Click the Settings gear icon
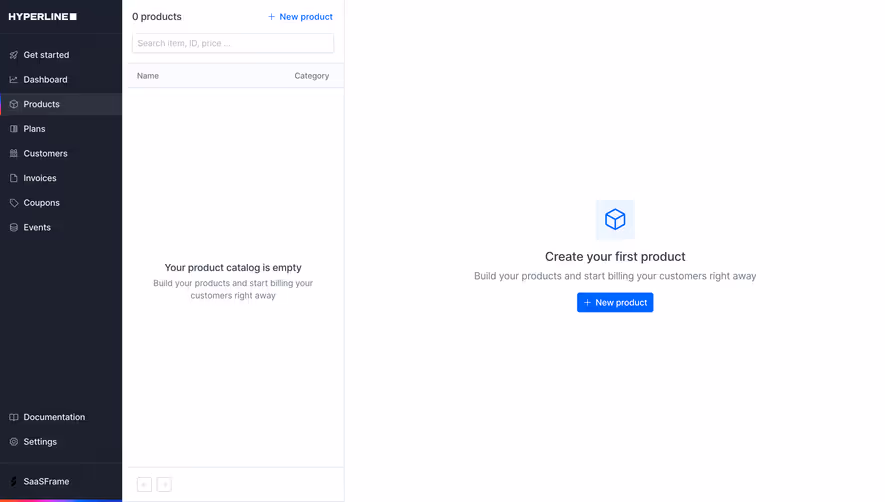Viewport: 885px width, 502px height. [x=14, y=442]
